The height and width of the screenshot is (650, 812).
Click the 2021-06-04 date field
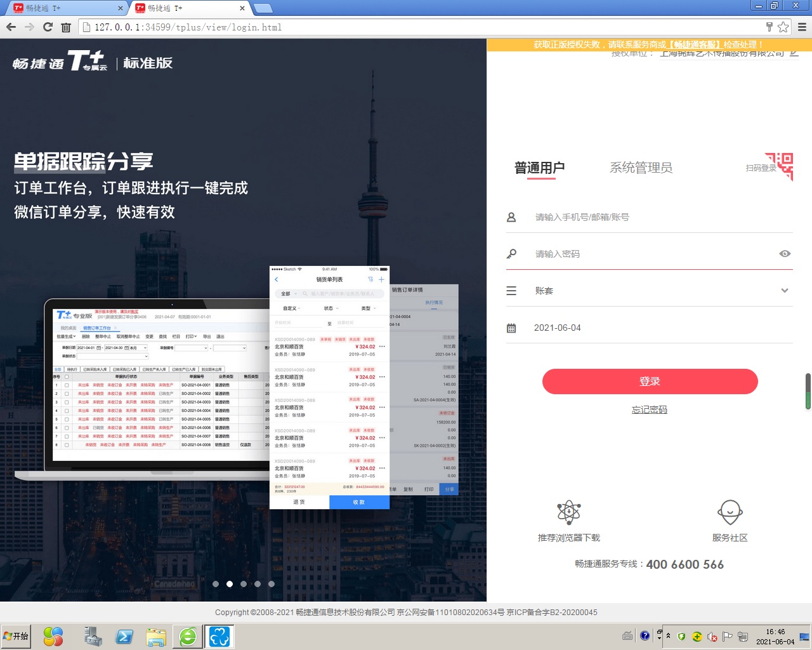point(650,328)
